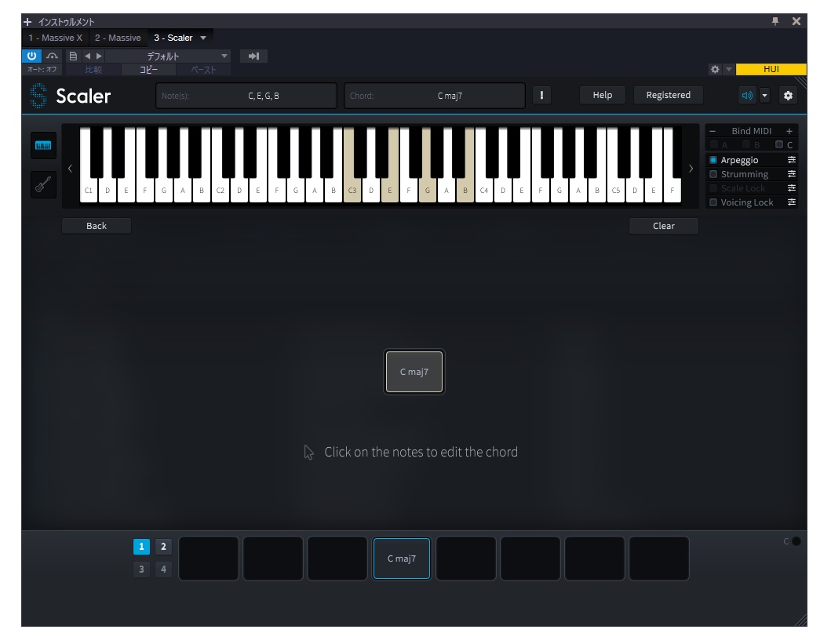This screenshot has height=644, width=831.
Task: Go to next preset arrow
Action: point(99,56)
